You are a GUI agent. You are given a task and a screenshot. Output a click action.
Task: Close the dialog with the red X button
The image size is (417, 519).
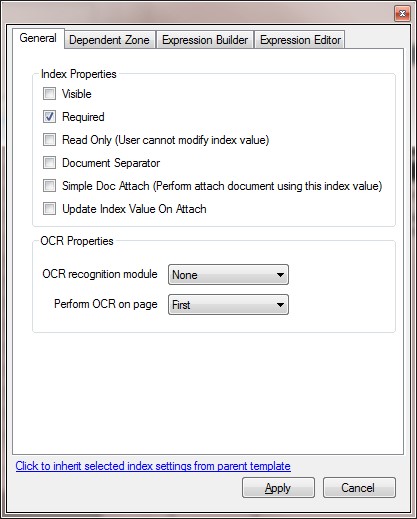[402, 14]
